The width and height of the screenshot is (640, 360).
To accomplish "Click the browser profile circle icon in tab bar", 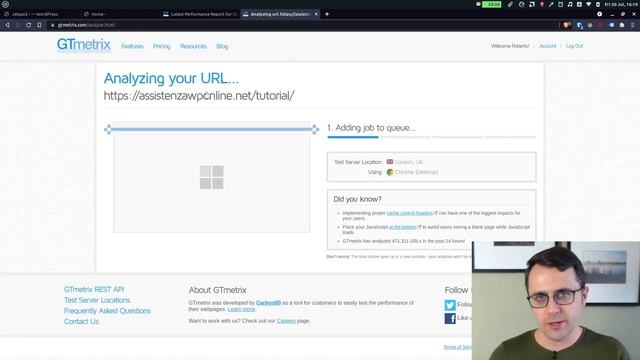I will [x=600, y=14].
